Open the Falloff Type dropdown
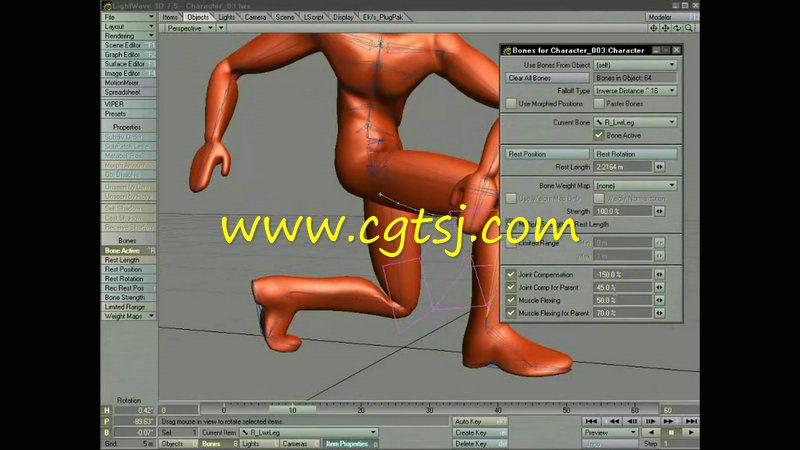 635,91
